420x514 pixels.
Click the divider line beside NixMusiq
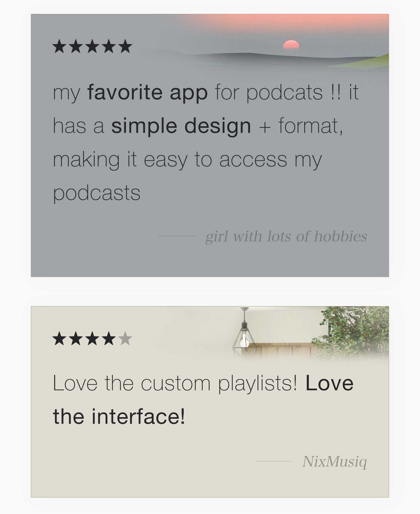pos(273,461)
